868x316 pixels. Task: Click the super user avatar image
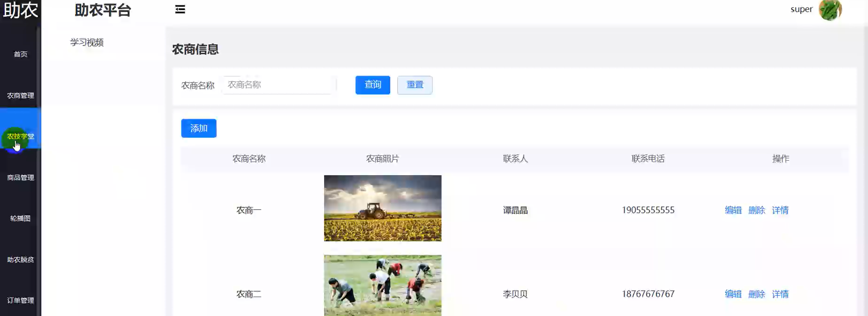tap(830, 10)
